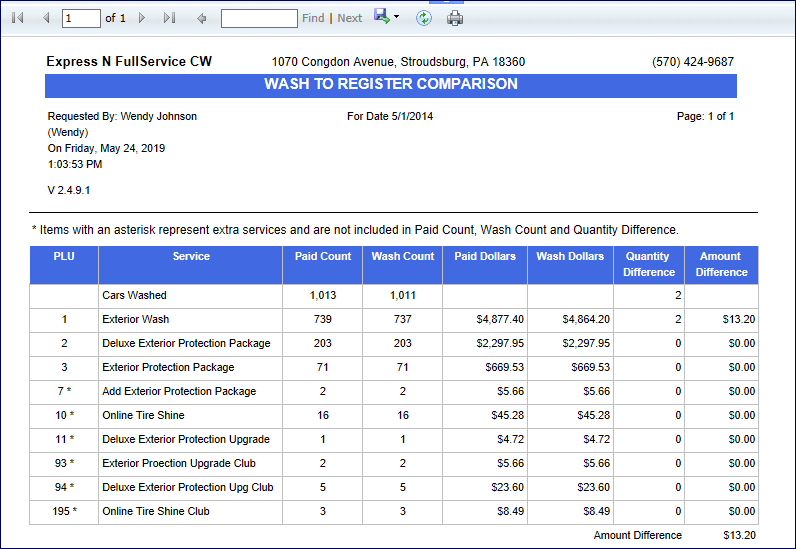
Task: Click the back to parent report arrow
Action: click(202, 18)
